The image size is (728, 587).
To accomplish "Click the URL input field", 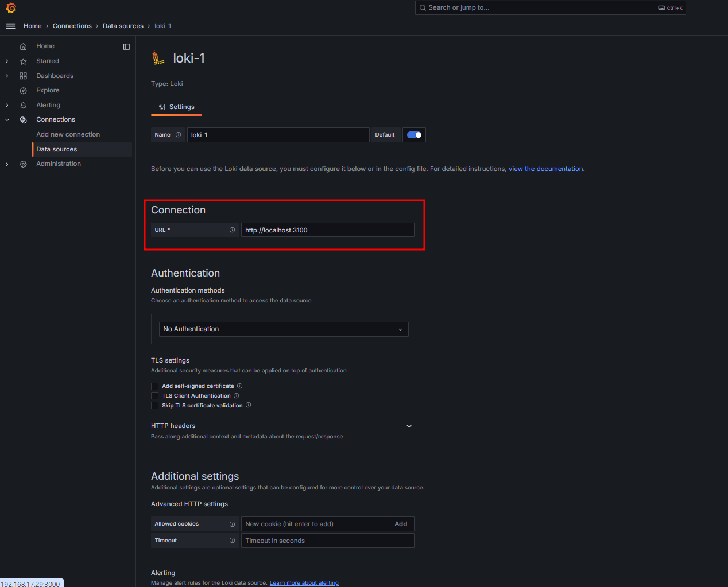I will tap(327, 230).
